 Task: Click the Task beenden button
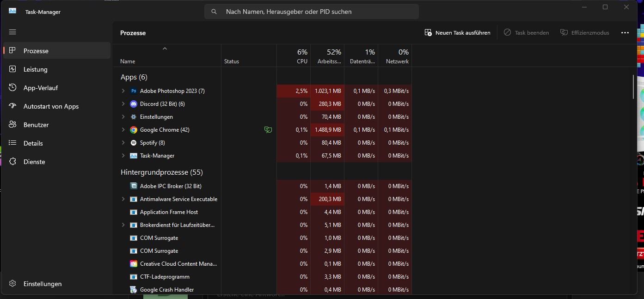526,33
